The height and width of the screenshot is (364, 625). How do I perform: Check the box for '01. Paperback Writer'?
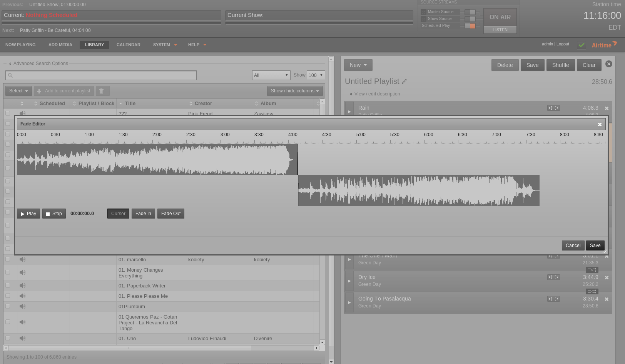(8, 285)
